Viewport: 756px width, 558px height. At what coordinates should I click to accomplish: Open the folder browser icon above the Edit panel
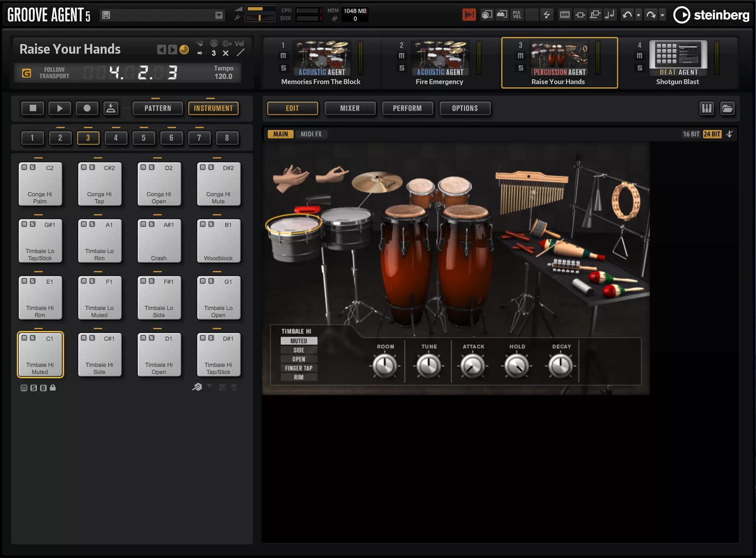[x=728, y=108]
